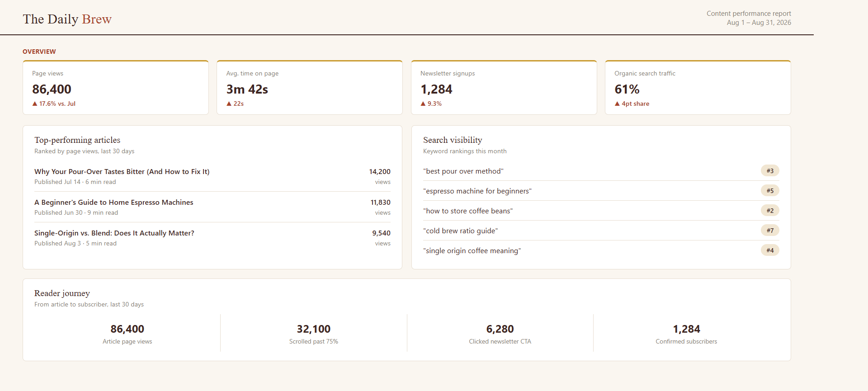Click the 32,100 scrolled past 75% figure

click(x=314, y=329)
